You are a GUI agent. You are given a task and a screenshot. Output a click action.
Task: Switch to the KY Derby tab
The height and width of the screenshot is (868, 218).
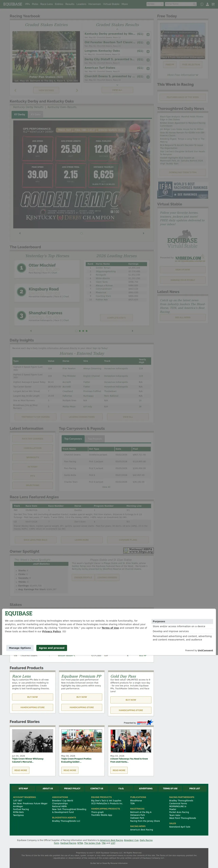click(x=20, y=115)
